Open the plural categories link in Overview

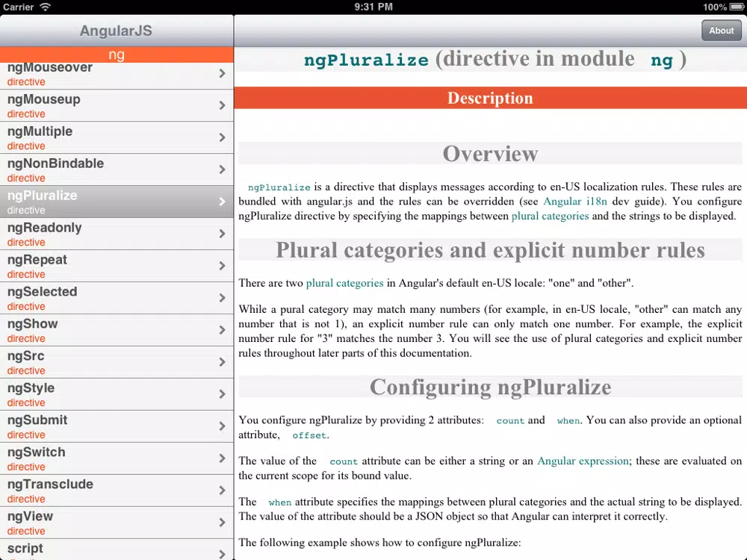550,217
